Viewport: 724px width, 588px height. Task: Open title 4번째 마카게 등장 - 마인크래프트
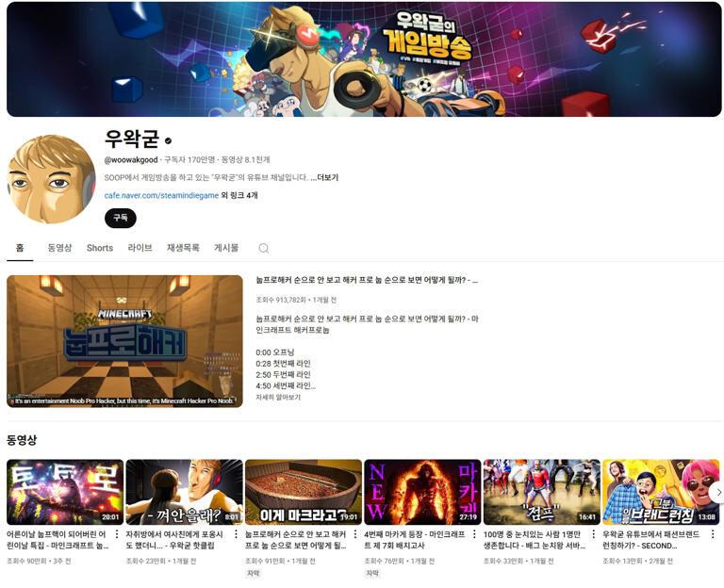pyautogui.click(x=415, y=540)
